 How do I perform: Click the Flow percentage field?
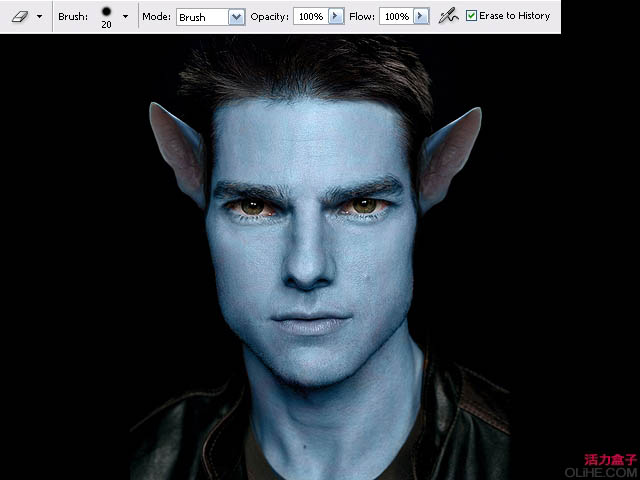click(x=395, y=17)
